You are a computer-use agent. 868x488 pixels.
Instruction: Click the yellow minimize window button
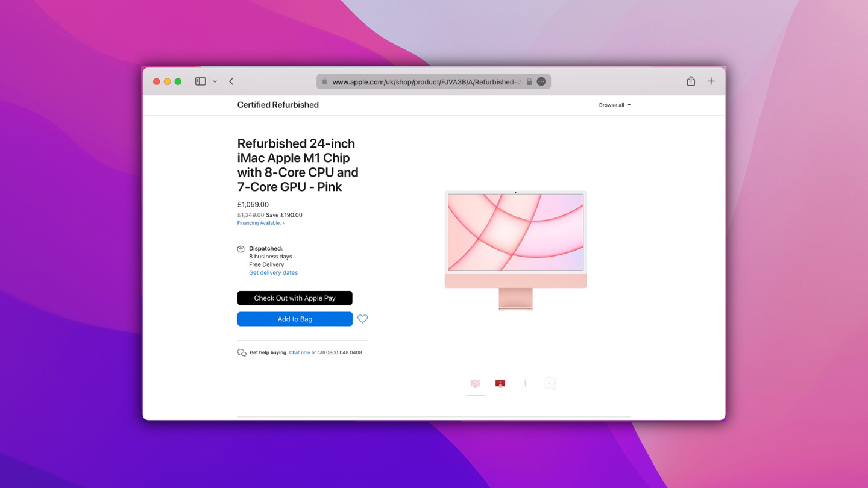click(x=168, y=81)
